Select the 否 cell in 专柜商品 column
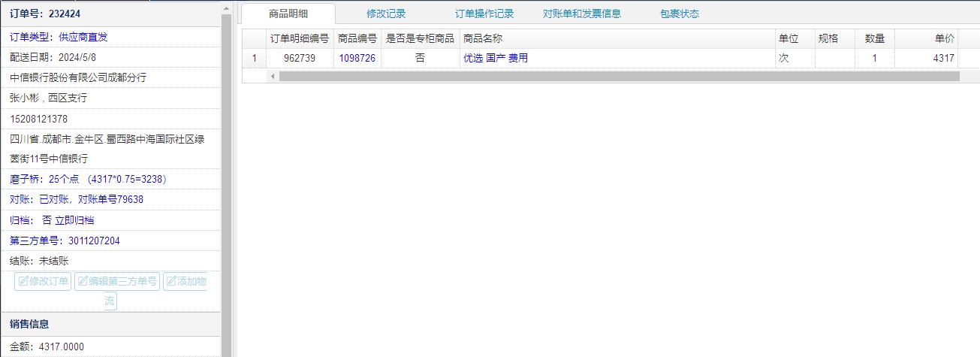 click(x=420, y=58)
